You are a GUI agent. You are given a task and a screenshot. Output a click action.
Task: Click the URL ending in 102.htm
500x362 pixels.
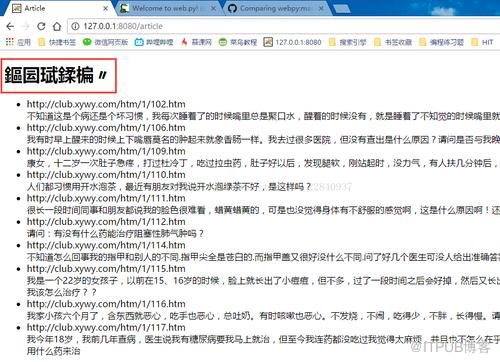[x=106, y=104]
